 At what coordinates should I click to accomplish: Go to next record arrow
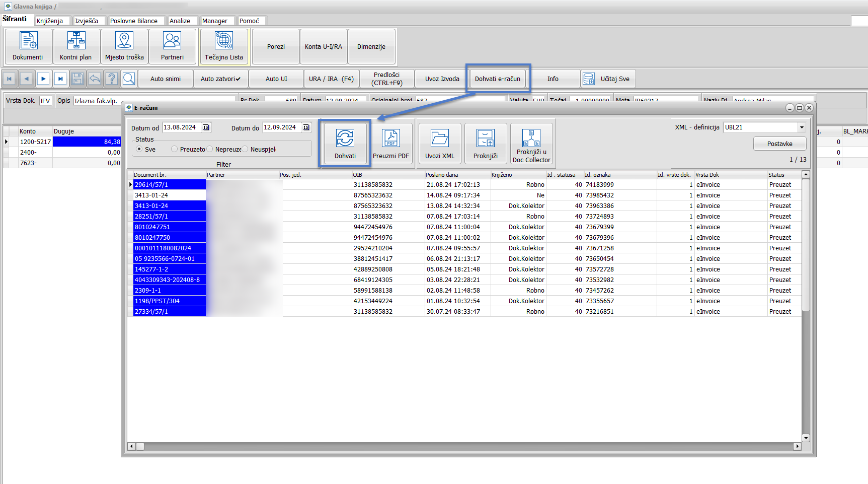44,79
